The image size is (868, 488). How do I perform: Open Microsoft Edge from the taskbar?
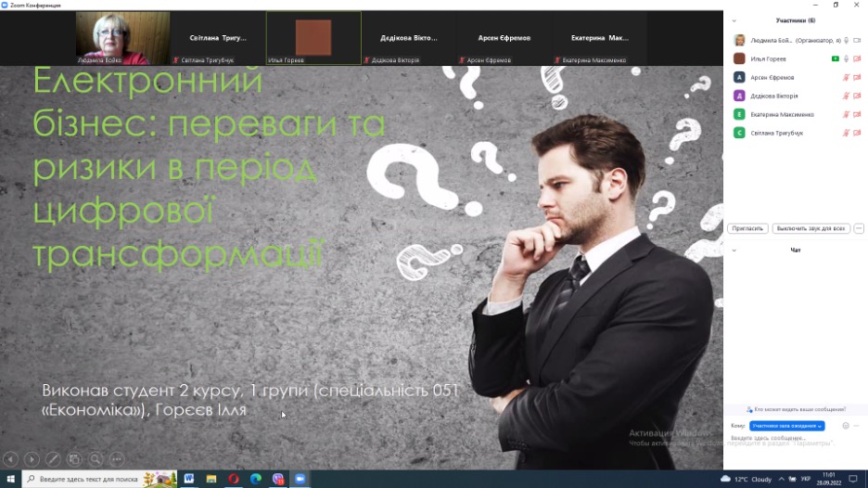pyautogui.click(x=256, y=479)
